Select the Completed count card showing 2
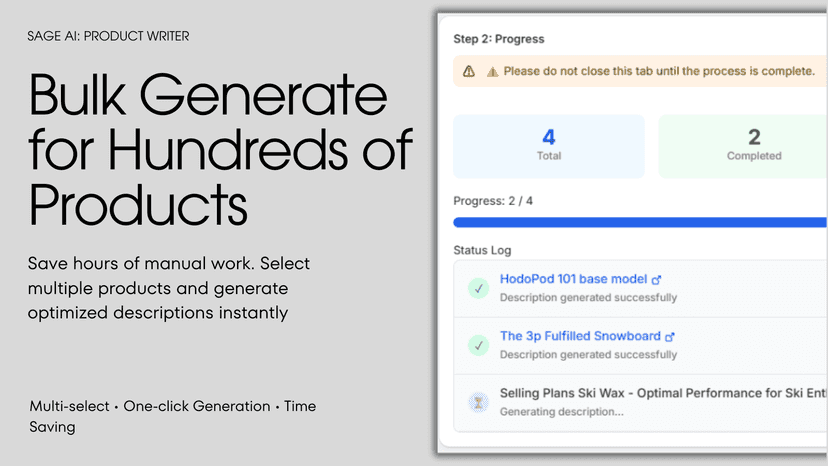 click(x=743, y=146)
